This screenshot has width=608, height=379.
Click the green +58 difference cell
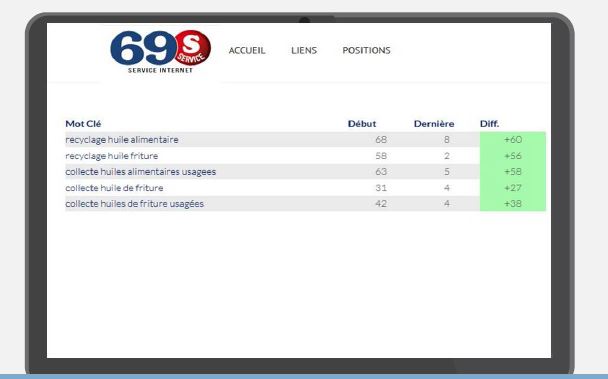[513, 172]
